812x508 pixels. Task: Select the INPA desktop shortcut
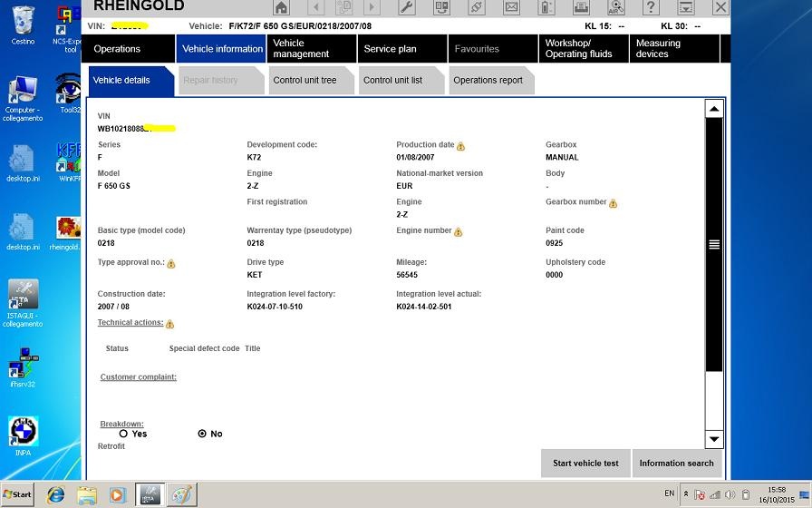(x=23, y=436)
